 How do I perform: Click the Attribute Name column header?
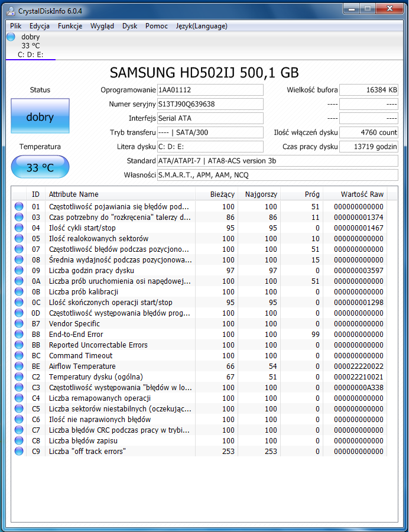pyautogui.click(x=121, y=194)
